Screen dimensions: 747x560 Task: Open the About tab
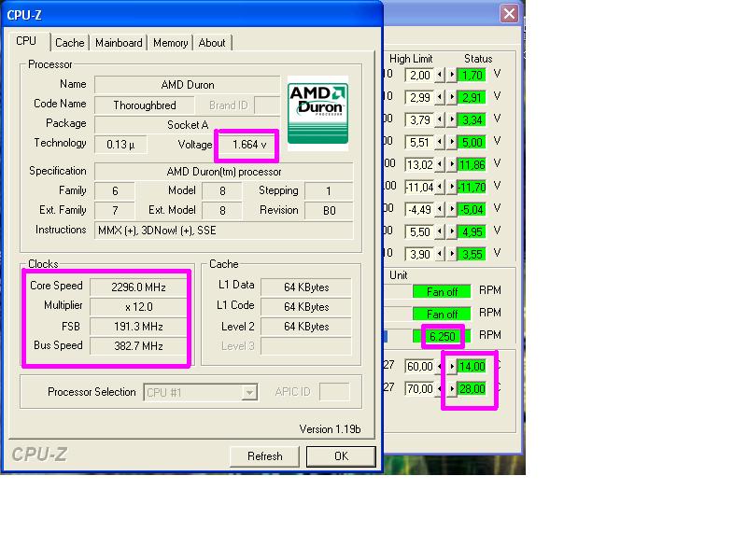pyautogui.click(x=212, y=43)
